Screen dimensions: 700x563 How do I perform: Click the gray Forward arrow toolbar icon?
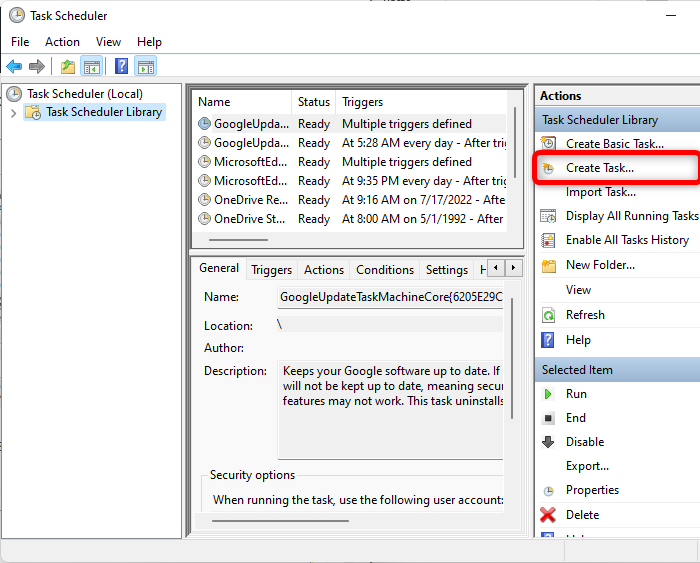tap(37, 67)
